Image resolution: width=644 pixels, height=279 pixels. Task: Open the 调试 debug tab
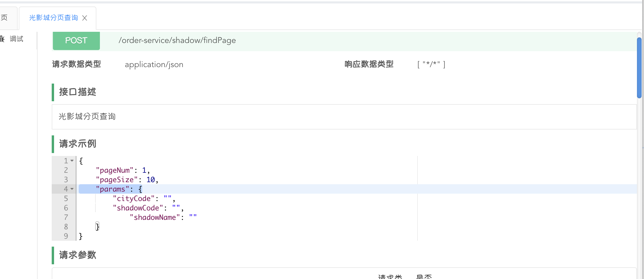16,39
